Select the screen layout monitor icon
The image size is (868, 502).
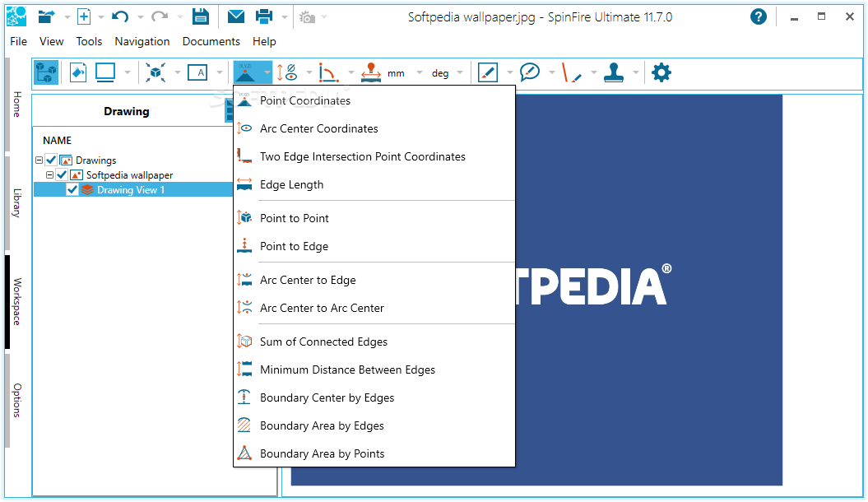pos(105,72)
